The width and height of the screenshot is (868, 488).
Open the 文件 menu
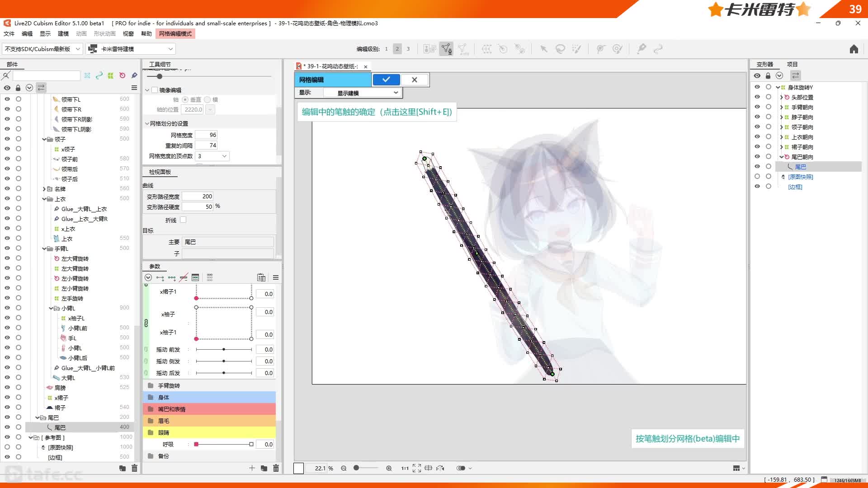coord(9,33)
